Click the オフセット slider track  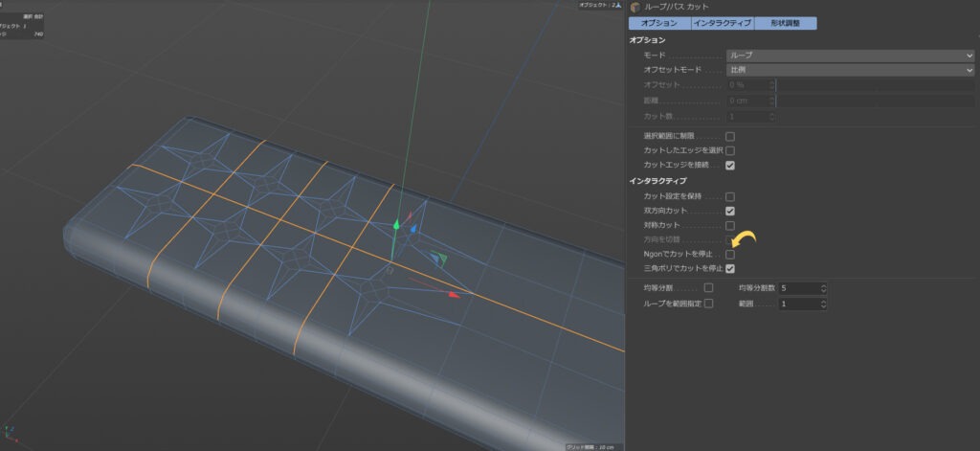click(875, 85)
